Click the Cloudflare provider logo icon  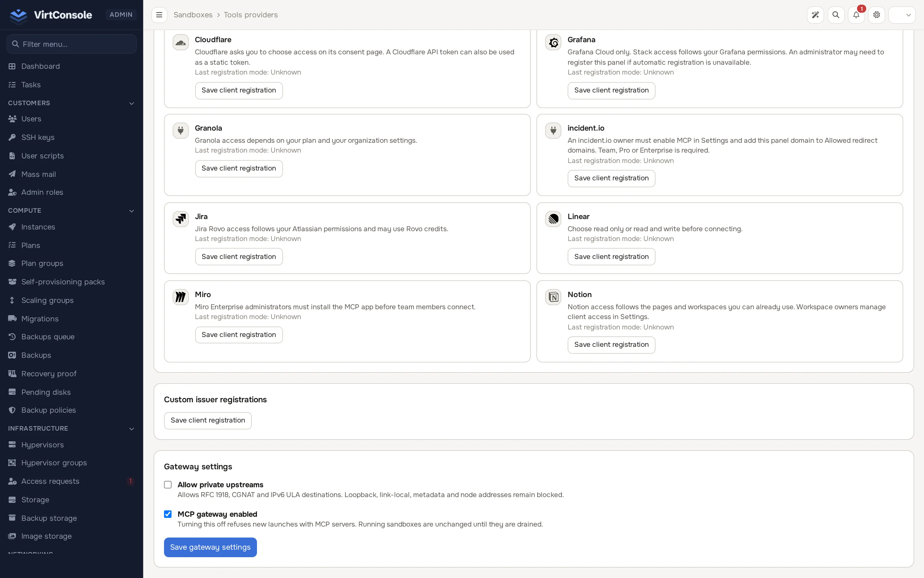[180, 42]
